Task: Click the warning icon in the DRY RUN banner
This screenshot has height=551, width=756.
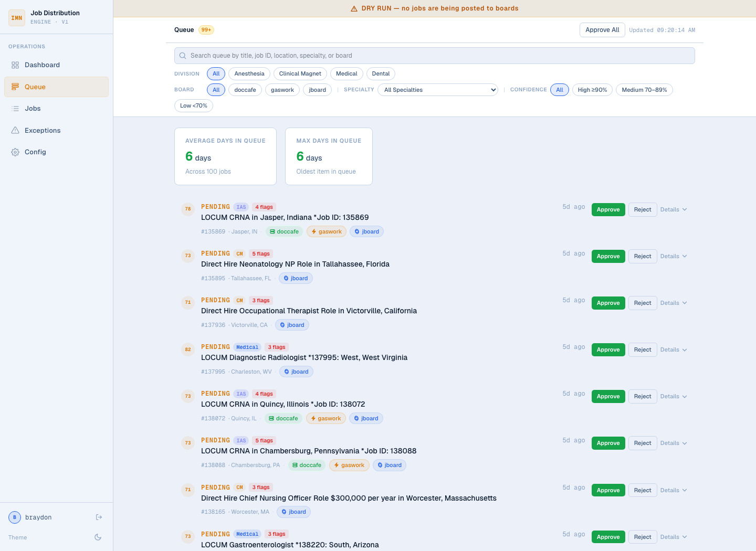Action: point(354,8)
